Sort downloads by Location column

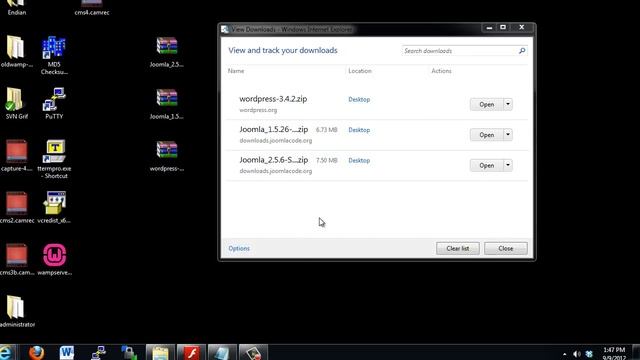360,71
